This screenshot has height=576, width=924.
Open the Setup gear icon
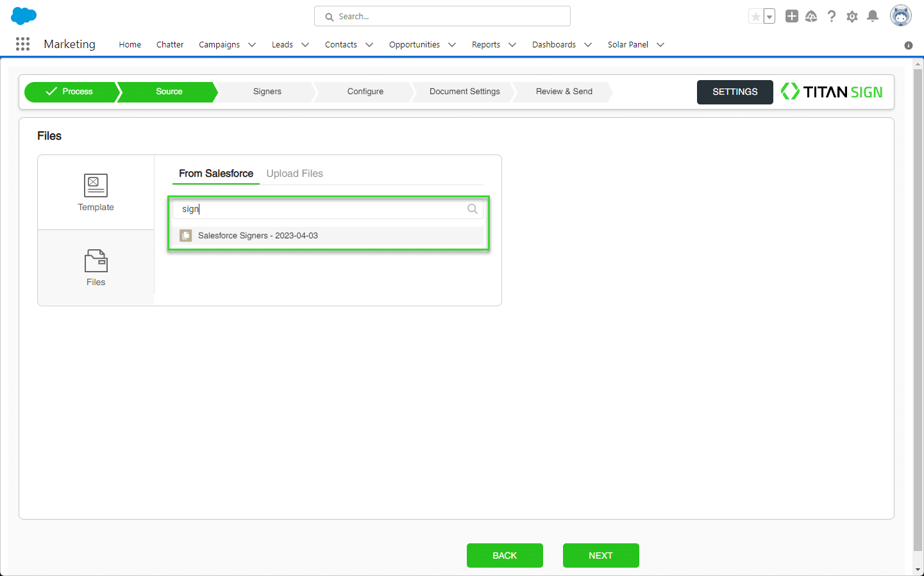(x=852, y=17)
